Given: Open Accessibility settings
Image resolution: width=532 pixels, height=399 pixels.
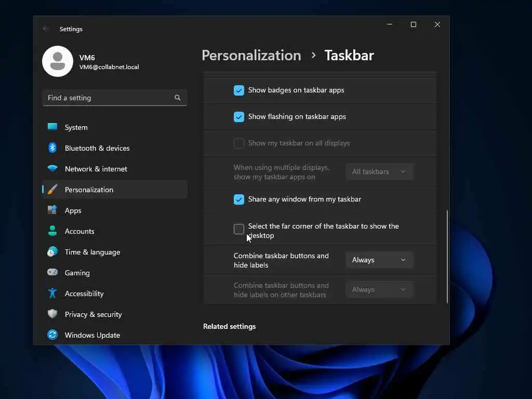Looking at the screenshot, I should click(x=115, y=293).
